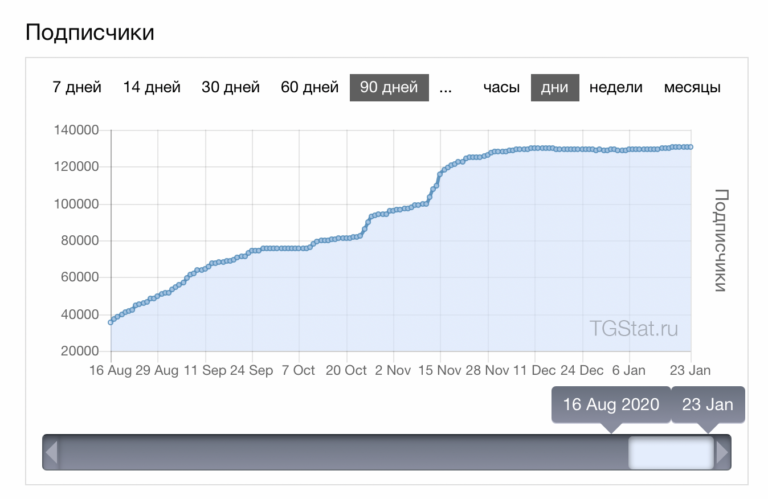Click the last data point at 23 Jan
The width and height of the screenshot is (768, 499).
pyautogui.click(x=691, y=147)
